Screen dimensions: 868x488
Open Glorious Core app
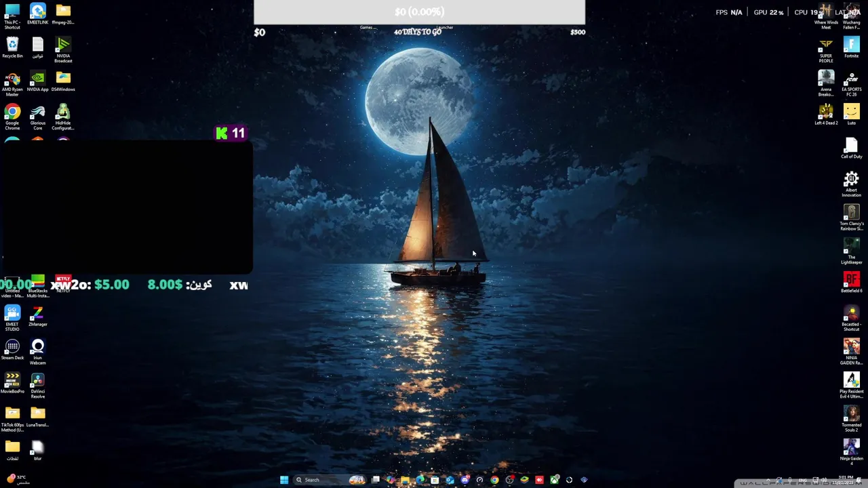click(x=37, y=117)
